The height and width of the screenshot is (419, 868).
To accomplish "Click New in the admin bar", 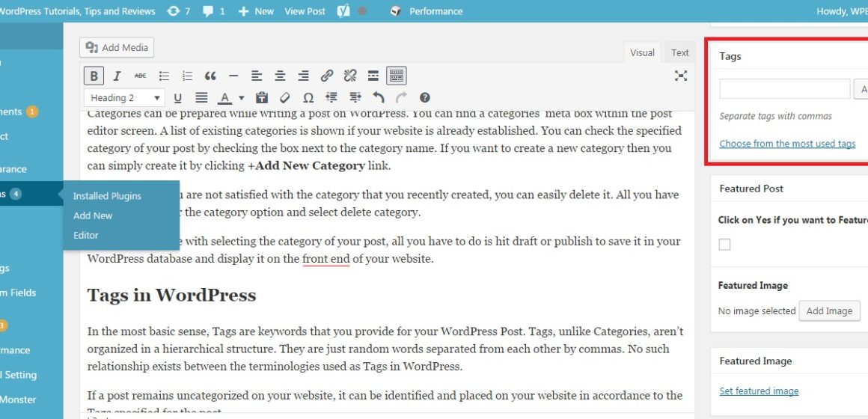I will pyautogui.click(x=256, y=11).
